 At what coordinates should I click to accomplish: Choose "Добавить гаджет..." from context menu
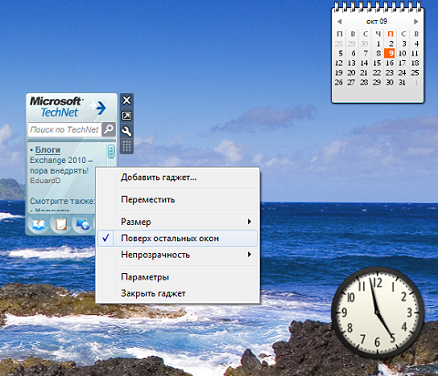pos(177,177)
